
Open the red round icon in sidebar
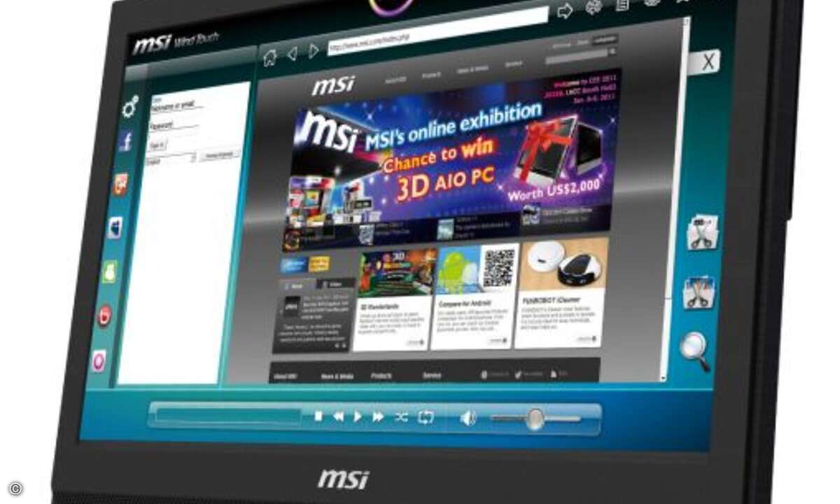(x=104, y=315)
